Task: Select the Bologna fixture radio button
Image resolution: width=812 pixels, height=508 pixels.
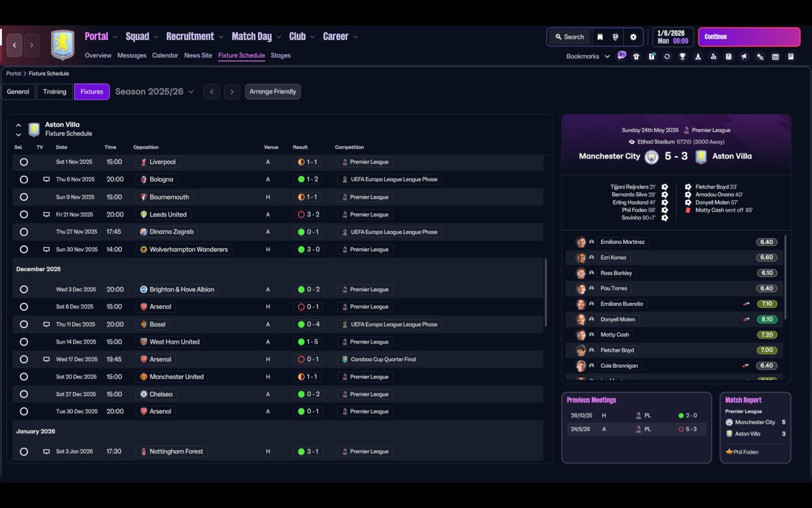Action: click(x=23, y=180)
